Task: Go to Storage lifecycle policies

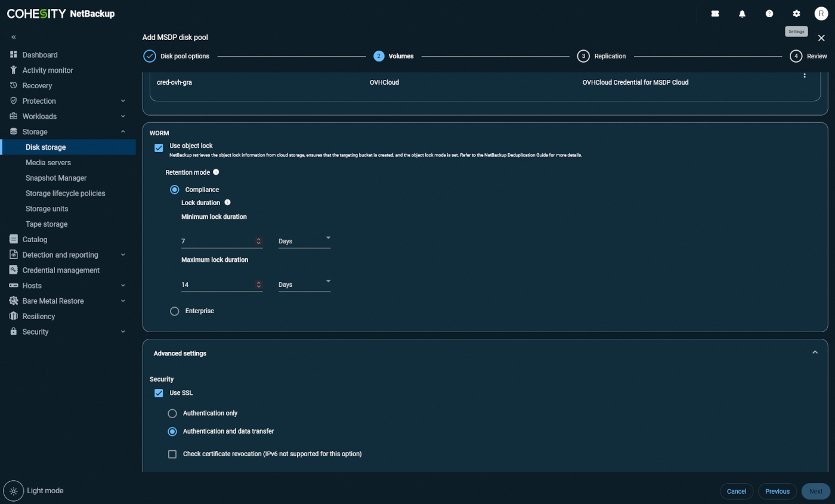Action: (66, 193)
